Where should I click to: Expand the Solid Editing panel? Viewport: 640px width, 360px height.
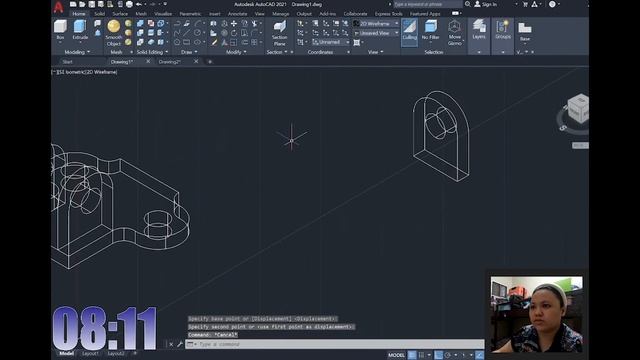pos(152,52)
